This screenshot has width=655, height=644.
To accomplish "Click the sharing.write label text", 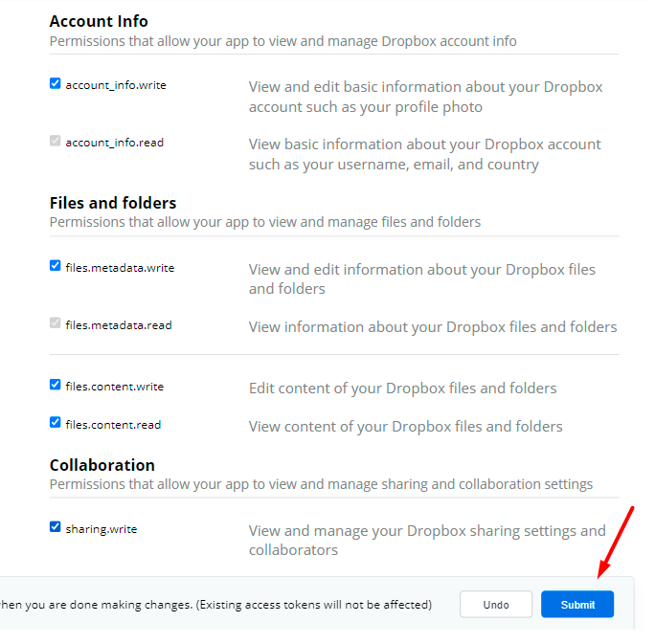I will (101, 528).
